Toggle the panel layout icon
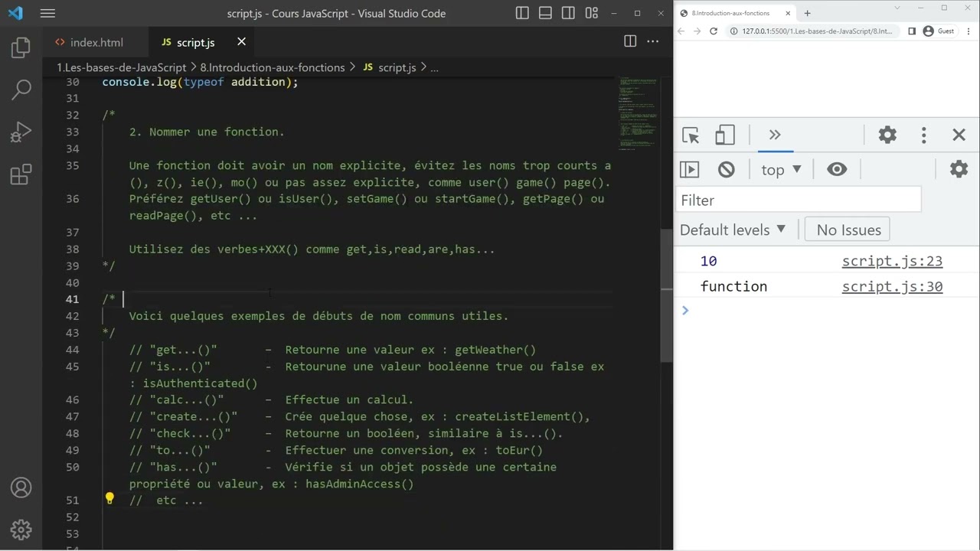This screenshot has height=551, width=980. 545,13
